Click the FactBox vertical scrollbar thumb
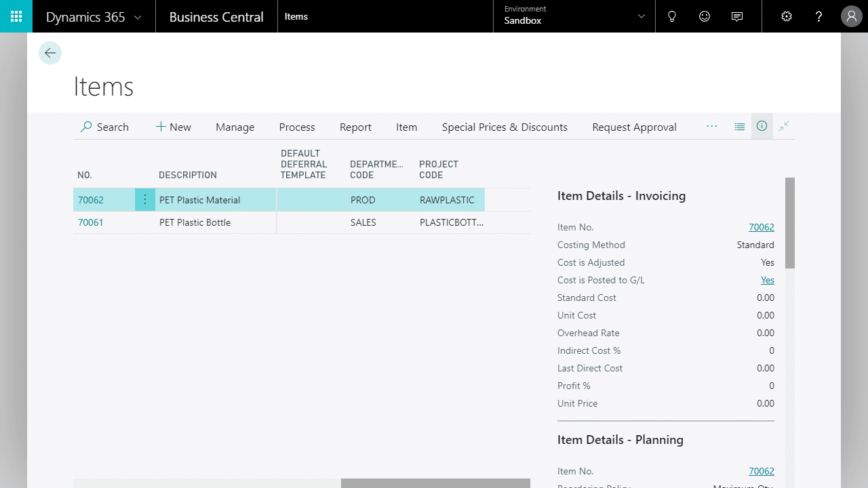Screen dimensions: 868x488 [x=789, y=224]
